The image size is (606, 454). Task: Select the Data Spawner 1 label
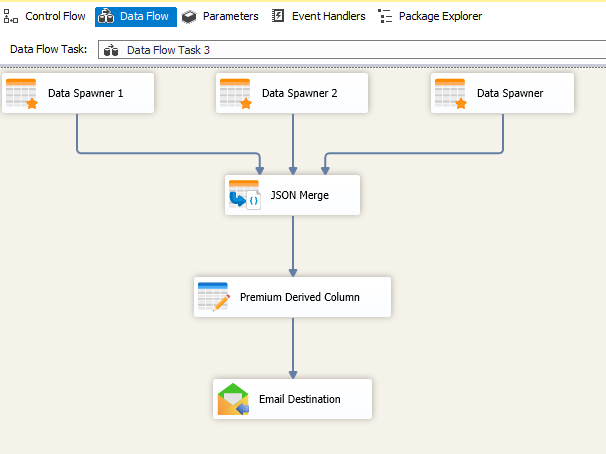85,94
